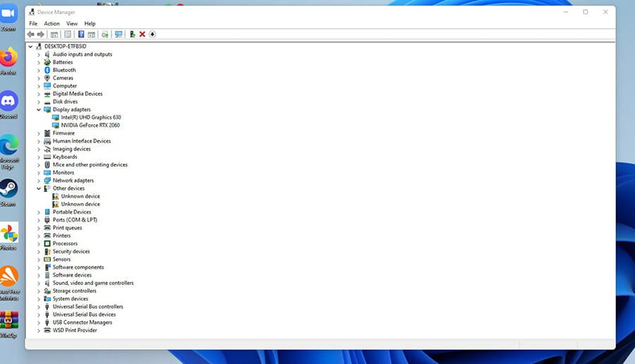Image resolution: width=635 pixels, height=364 pixels.
Task: Open the Photos desktop shortcut
Action: (9, 236)
